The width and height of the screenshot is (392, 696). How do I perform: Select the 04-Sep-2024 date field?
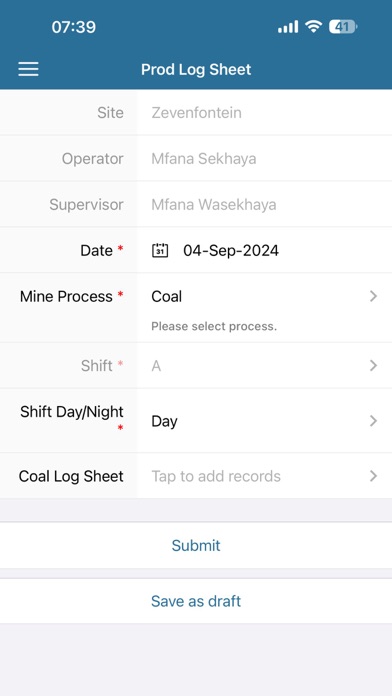231,250
